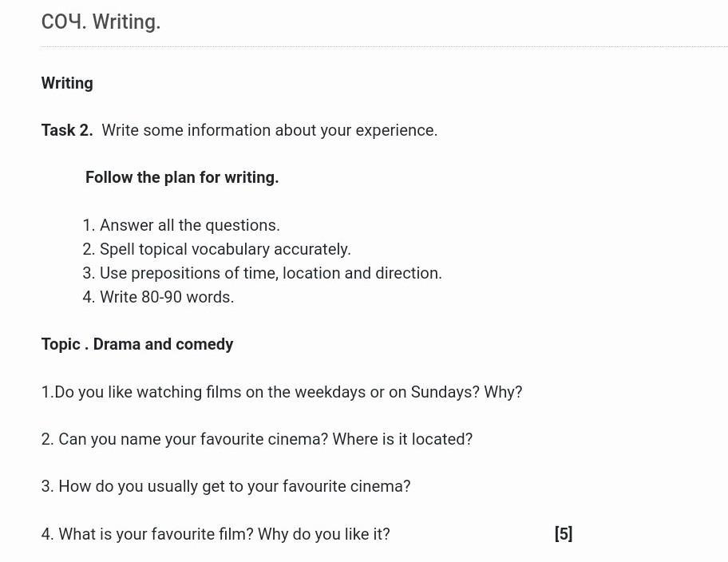Select the bold 'Writing' heading
Screen dimensions: 728x562
tap(67, 83)
